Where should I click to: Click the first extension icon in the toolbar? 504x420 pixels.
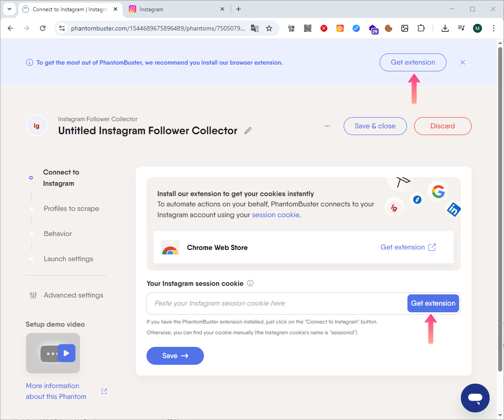tap(291, 28)
